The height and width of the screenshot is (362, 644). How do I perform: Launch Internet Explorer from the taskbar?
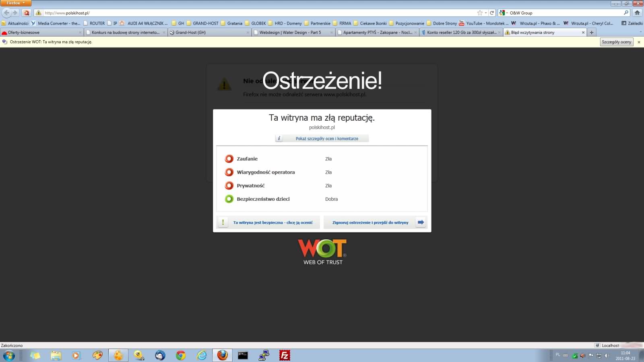pyautogui.click(x=202, y=356)
